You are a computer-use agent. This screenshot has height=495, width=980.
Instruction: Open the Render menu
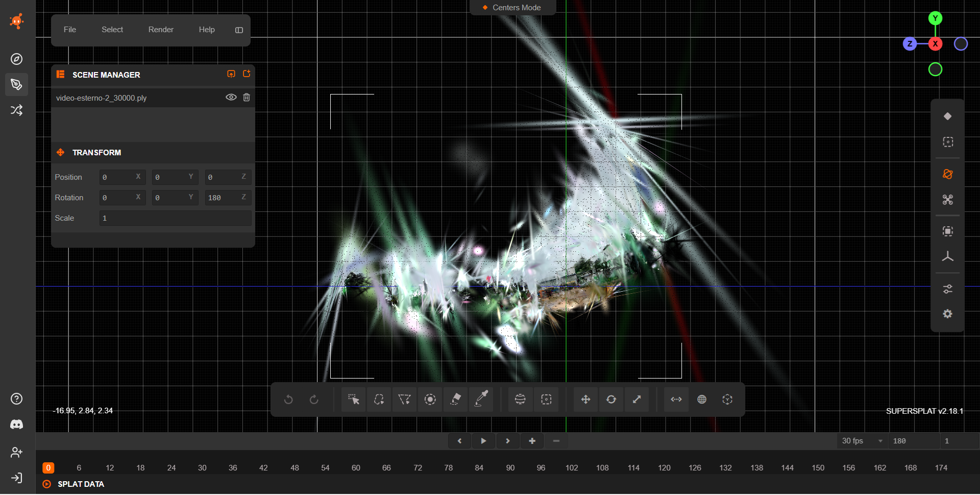click(161, 30)
